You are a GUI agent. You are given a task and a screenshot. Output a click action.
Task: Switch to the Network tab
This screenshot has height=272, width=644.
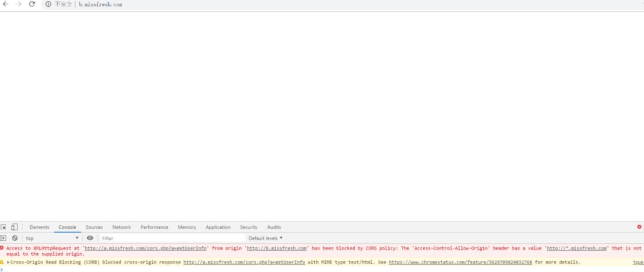coord(122,227)
